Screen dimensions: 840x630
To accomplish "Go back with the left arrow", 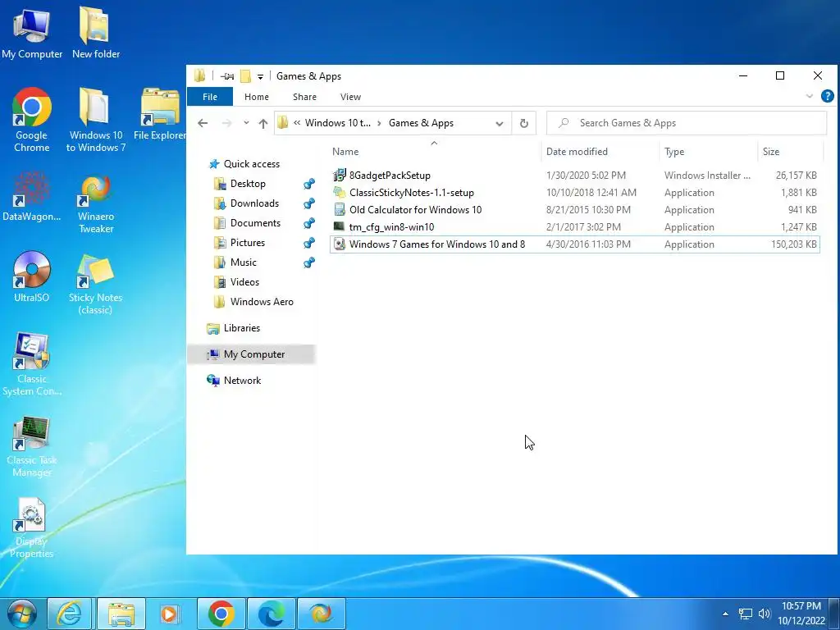I will click(203, 123).
